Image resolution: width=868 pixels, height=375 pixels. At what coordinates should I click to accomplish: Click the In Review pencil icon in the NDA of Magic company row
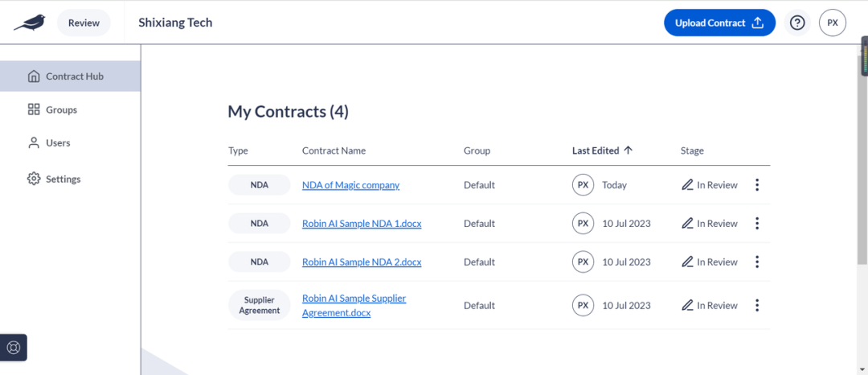[687, 185]
